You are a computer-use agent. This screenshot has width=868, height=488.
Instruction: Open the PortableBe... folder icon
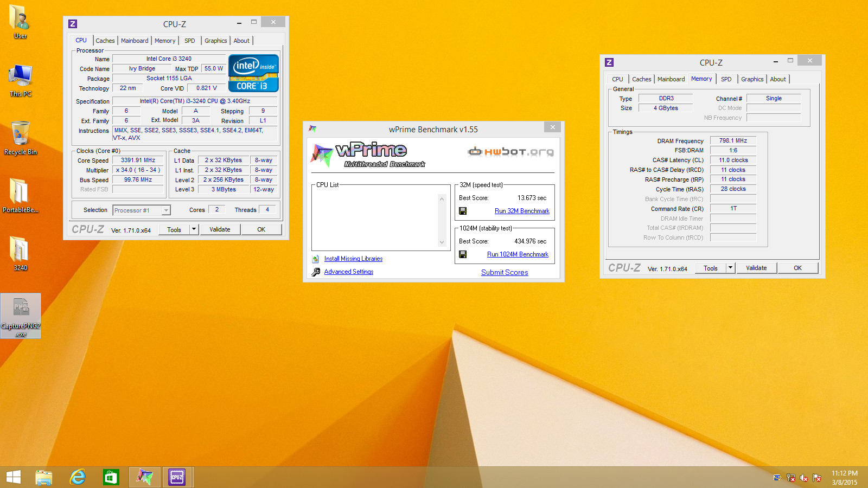(x=20, y=196)
